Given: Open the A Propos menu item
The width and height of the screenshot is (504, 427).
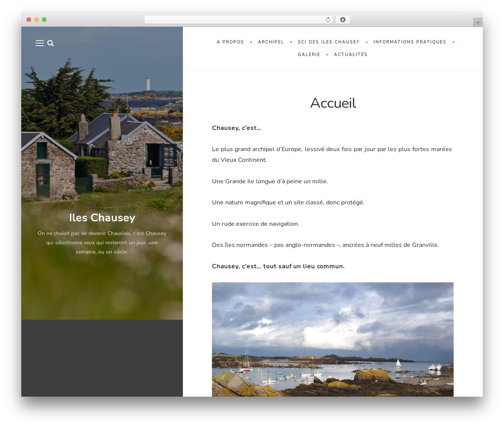Looking at the screenshot, I should 230,42.
